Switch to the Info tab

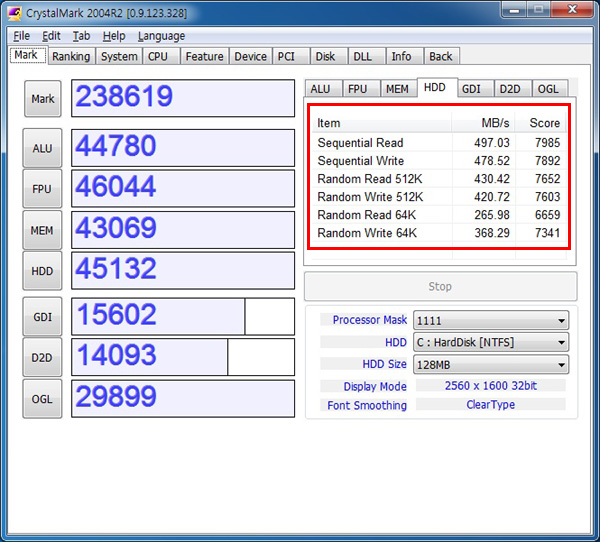point(404,56)
